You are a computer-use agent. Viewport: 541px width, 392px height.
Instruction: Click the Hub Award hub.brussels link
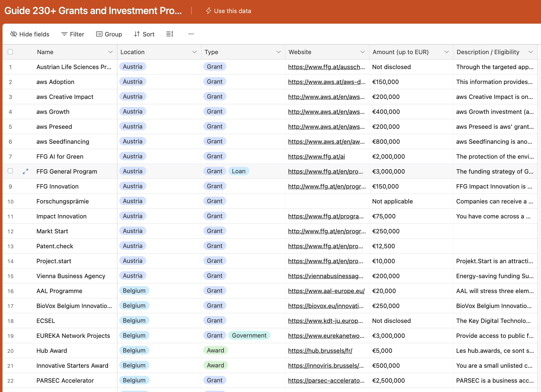(320, 351)
